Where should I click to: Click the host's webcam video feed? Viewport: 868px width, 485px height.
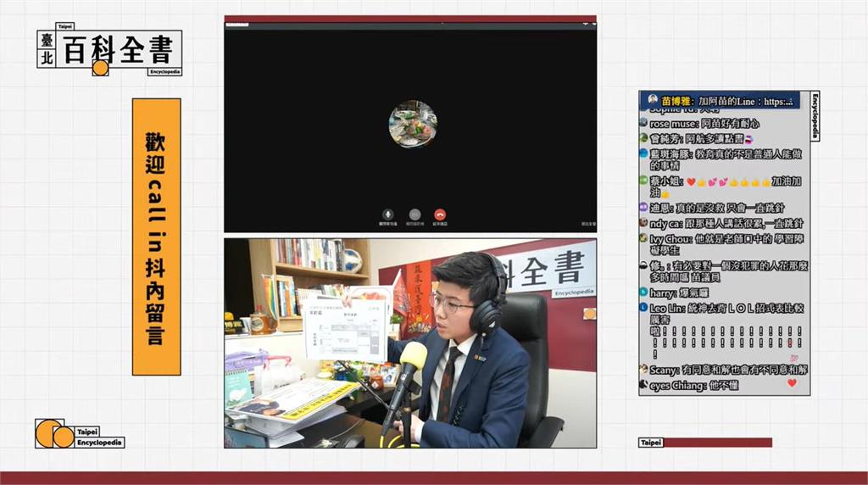pos(410,343)
